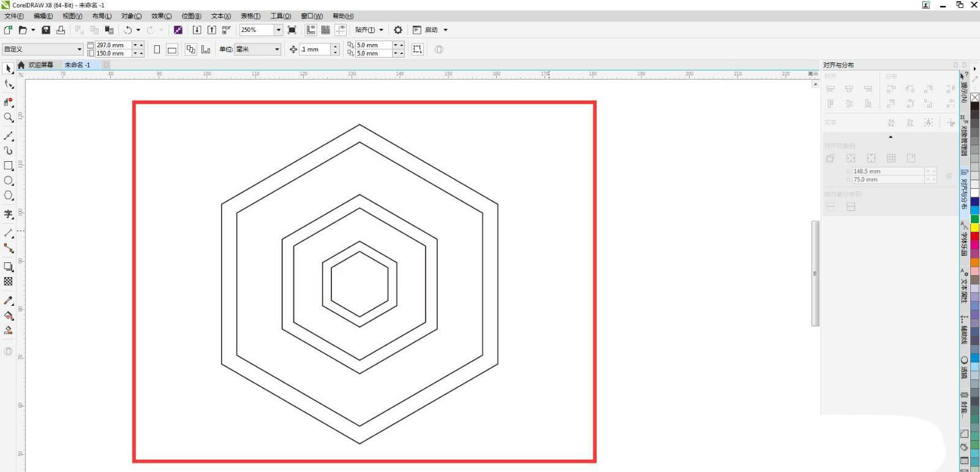Image resolution: width=980 pixels, height=472 pixels.
Task: Pick the yellow swatch in color palette
Action: 974,228
